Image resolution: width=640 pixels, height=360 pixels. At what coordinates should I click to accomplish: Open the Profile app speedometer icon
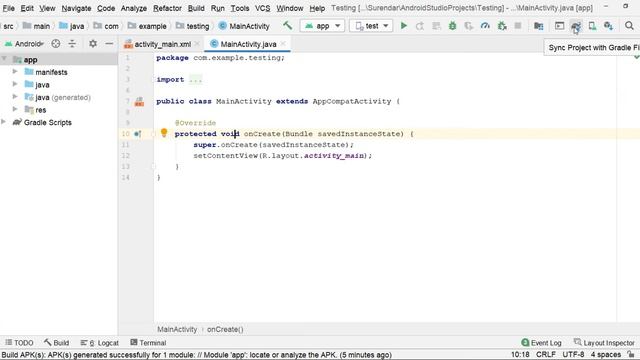(x=485, y=26)
